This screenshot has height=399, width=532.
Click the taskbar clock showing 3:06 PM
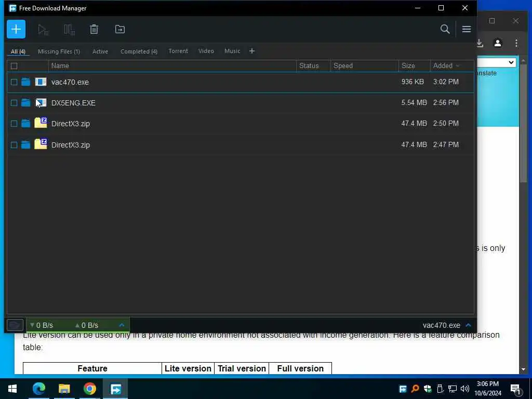click(x=488, y=389)
